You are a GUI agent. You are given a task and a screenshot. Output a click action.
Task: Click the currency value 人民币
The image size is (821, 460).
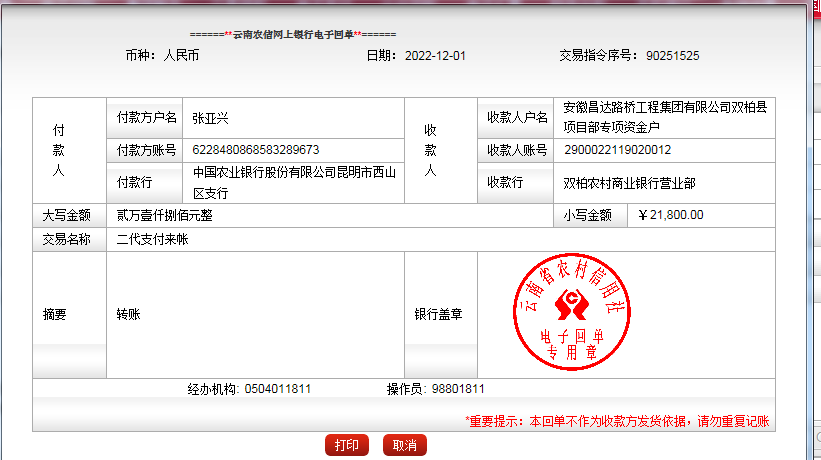pos(181,56)
